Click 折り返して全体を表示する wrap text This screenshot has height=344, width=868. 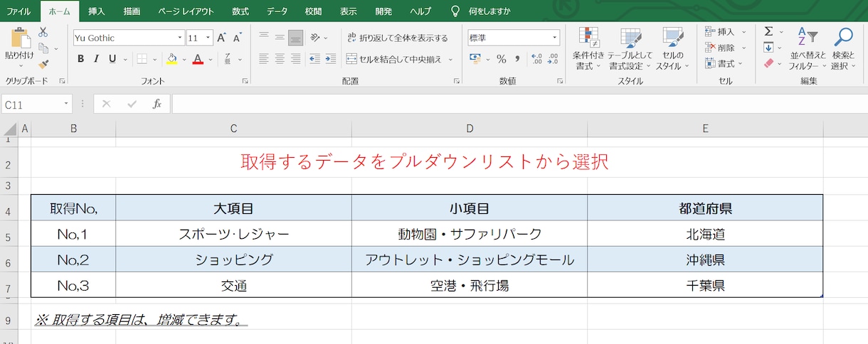(x=398, y=38)
